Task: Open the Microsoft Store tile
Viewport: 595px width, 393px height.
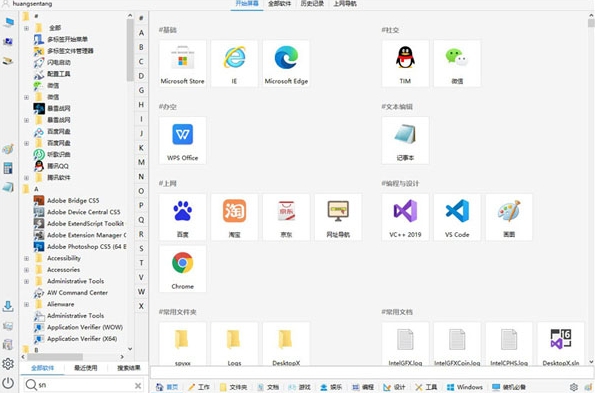Action: coord(183,64)
